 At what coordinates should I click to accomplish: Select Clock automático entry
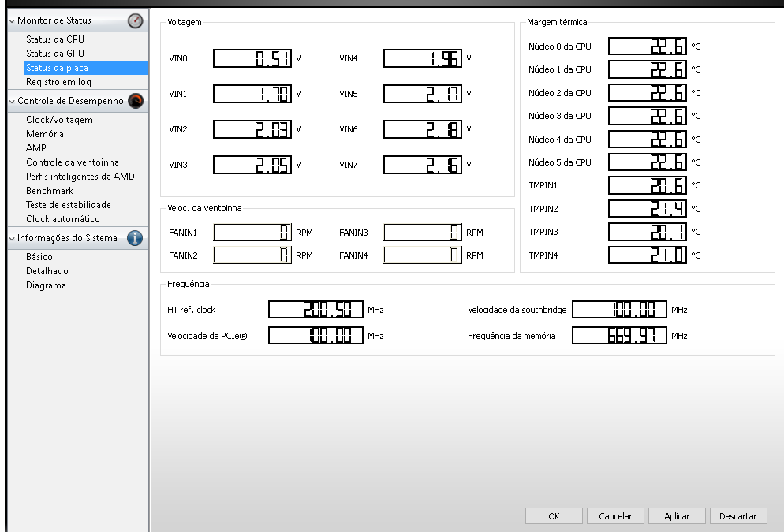[63, 219]
